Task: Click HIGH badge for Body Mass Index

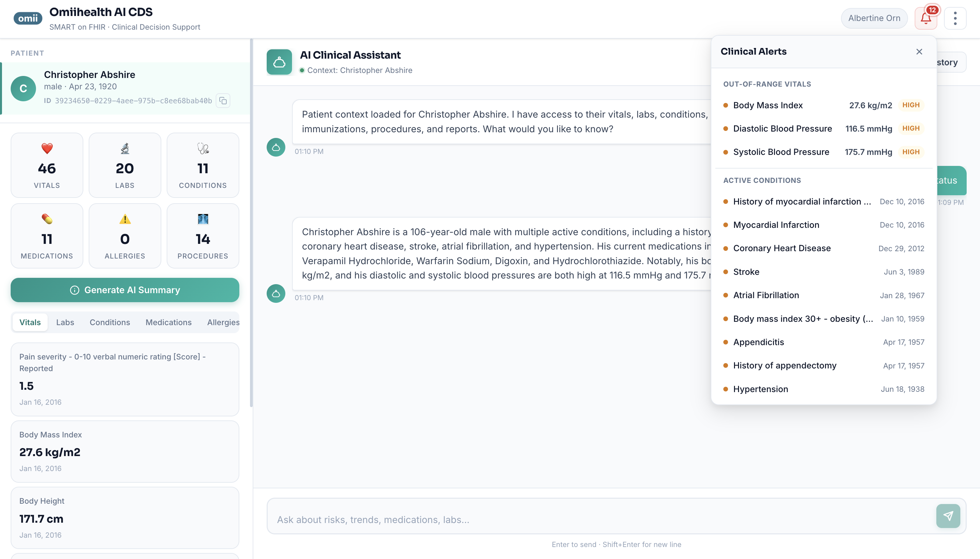Action: (911, 105)
